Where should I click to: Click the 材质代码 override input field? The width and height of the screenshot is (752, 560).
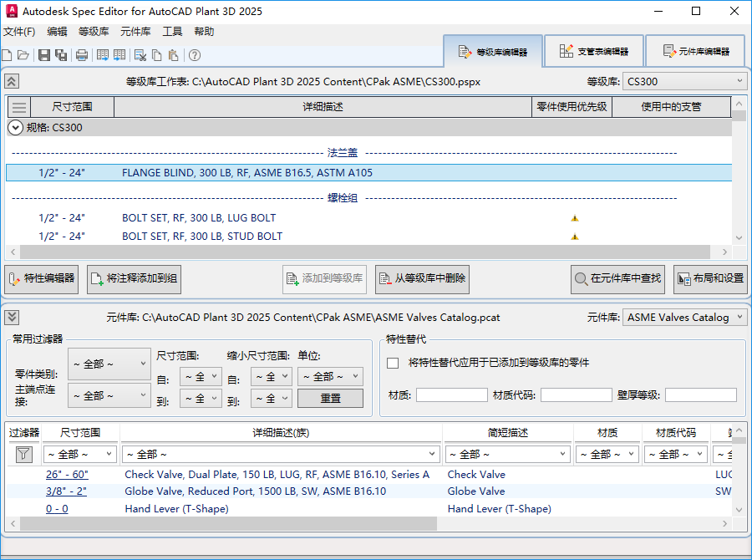click(x=576, y=395)
